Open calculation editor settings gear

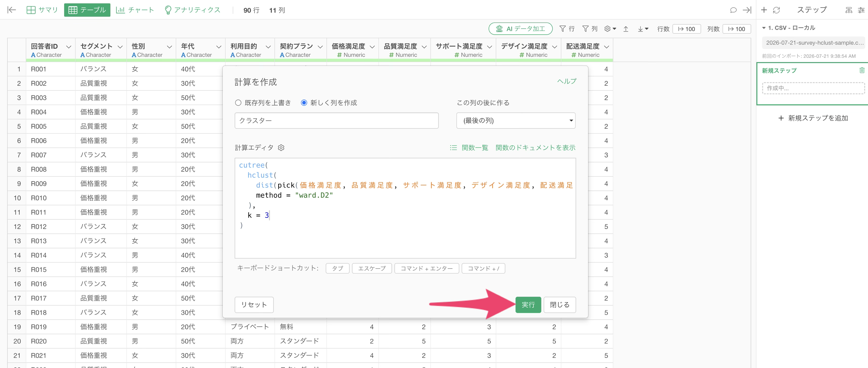coord(281,148)
